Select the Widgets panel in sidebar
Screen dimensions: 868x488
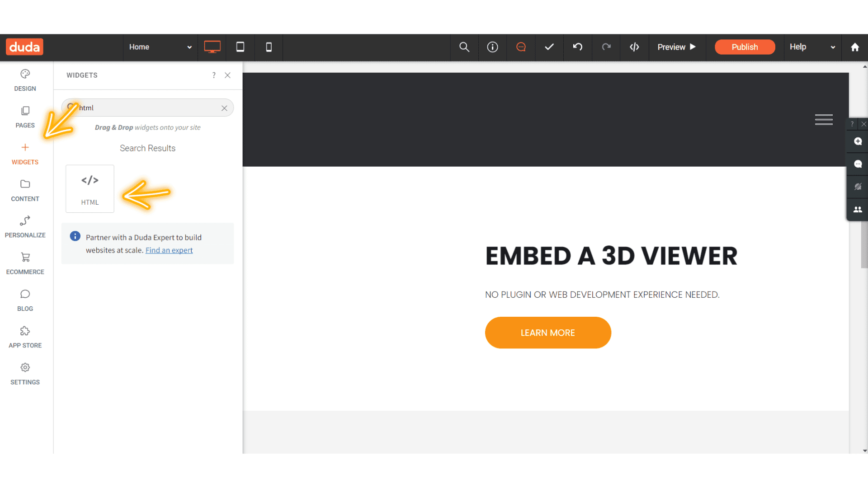click(x=25, y=154)
